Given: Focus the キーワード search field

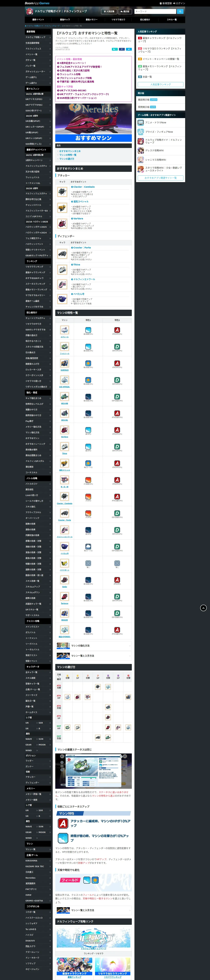Looking at the screenshot, I should (155, 11).
